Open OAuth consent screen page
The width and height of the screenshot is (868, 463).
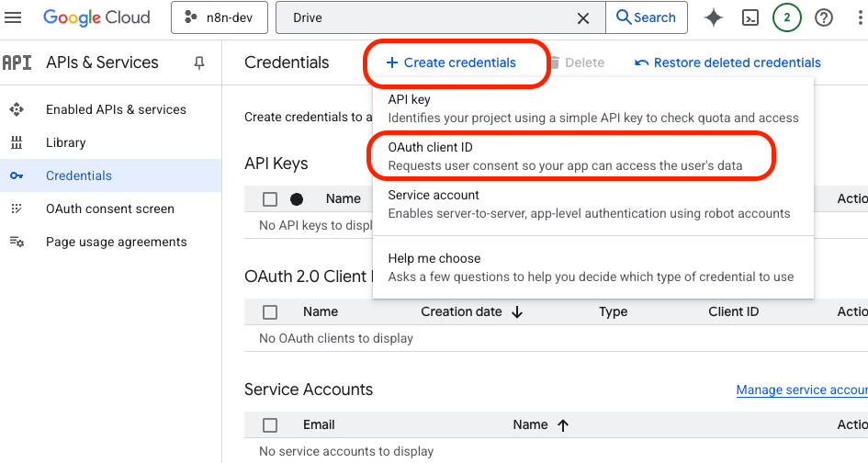coord(110,209)
